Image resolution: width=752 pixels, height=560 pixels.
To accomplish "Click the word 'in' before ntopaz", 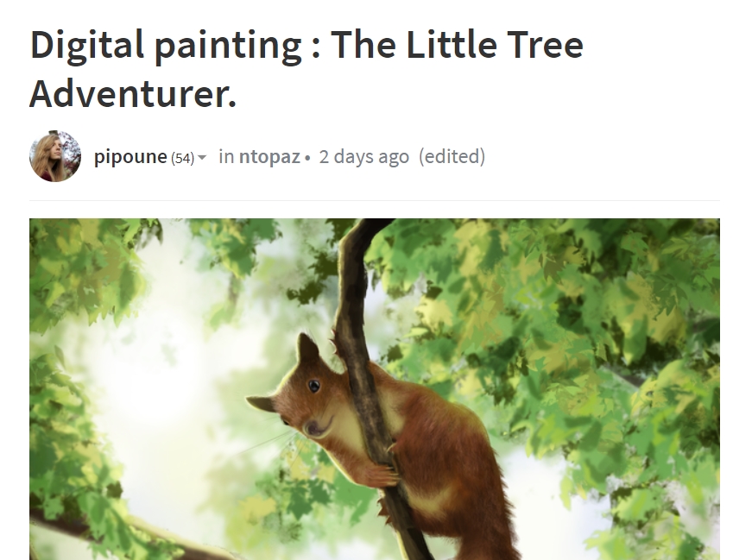I will (226, 157).
